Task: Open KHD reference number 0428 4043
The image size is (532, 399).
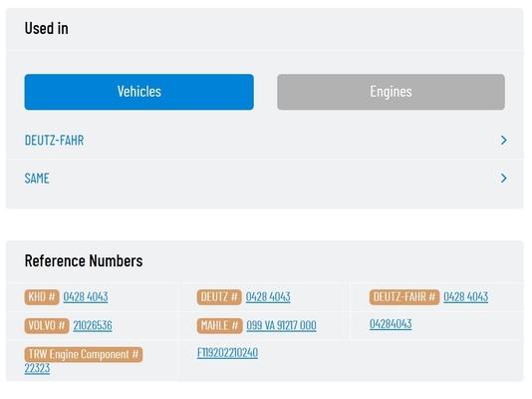Action: [x=86, y=297]
